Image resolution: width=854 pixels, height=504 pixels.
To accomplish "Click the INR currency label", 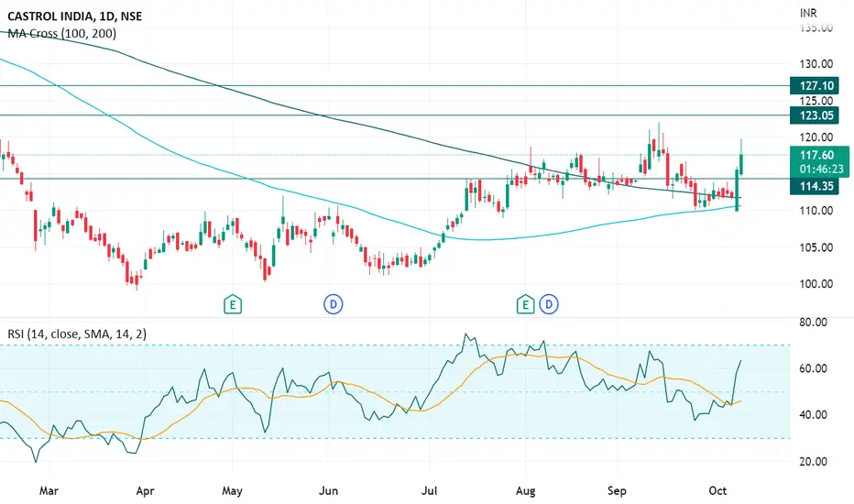I will pyautogui.click(x=808, y=13).
